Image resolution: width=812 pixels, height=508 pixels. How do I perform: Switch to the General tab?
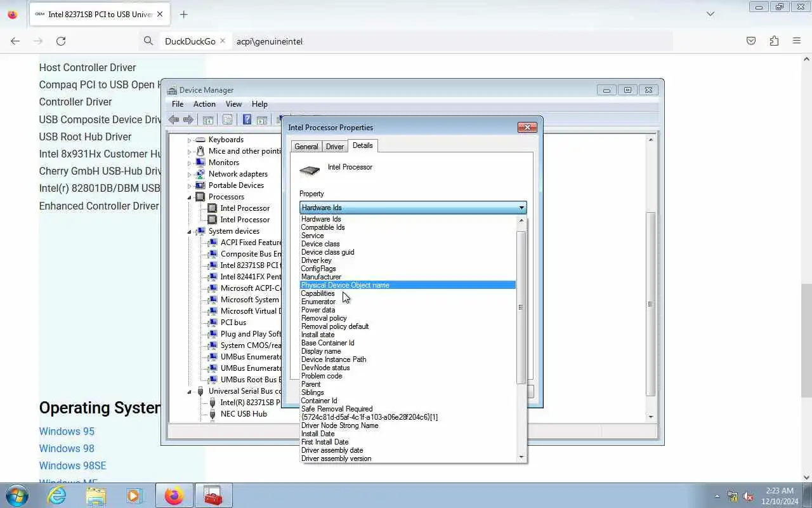[x=306, y=147]
